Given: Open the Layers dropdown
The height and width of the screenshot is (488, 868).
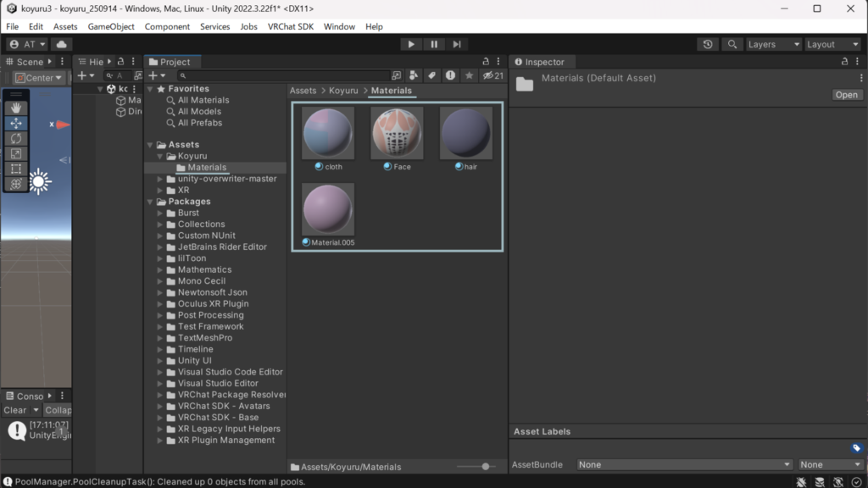Looking at the screenshot, I should [772, 44].
